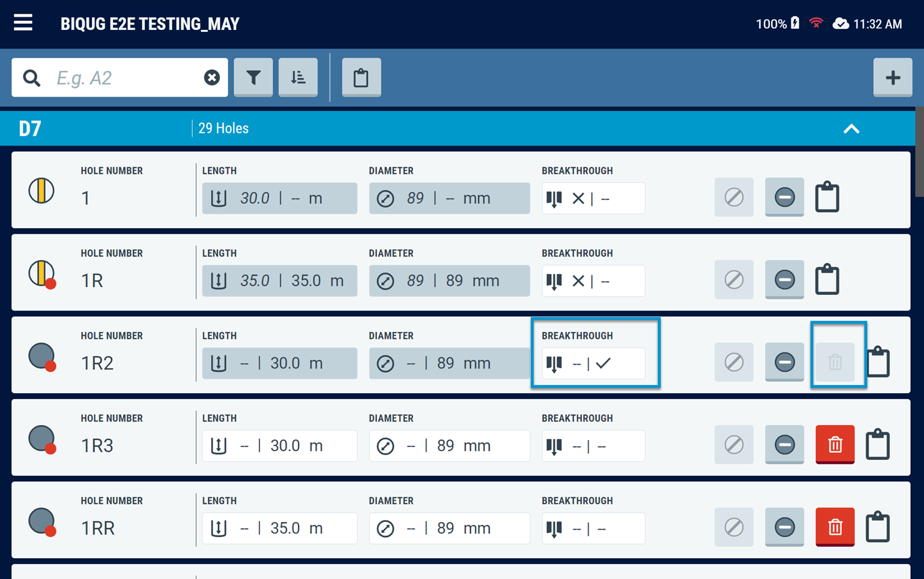Click hole number 1RR label
The width and height of the screenshot is (924, 579).
click(x=98, y=528)
